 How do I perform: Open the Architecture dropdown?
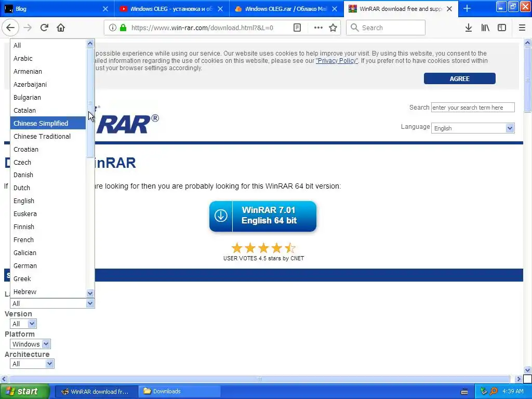(x=32, y=364)
